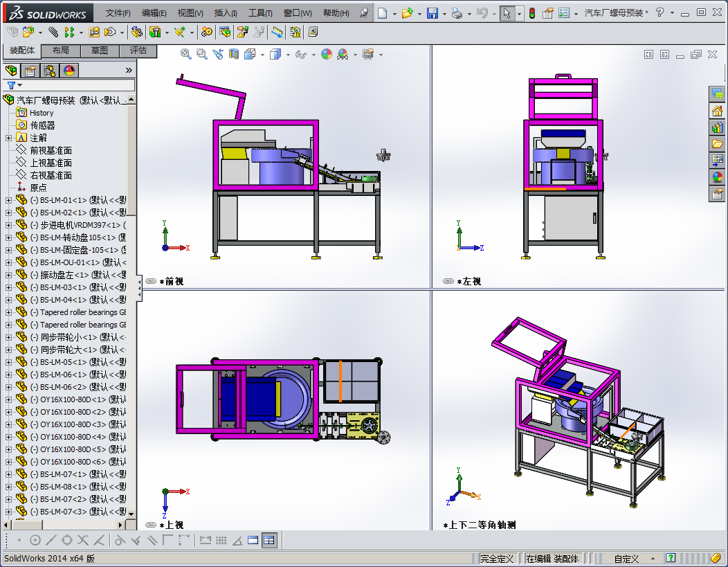Click the Section View icon
The width and height of the screenshot is (728, 567).
pyautogui.click(x=233, y=54)
